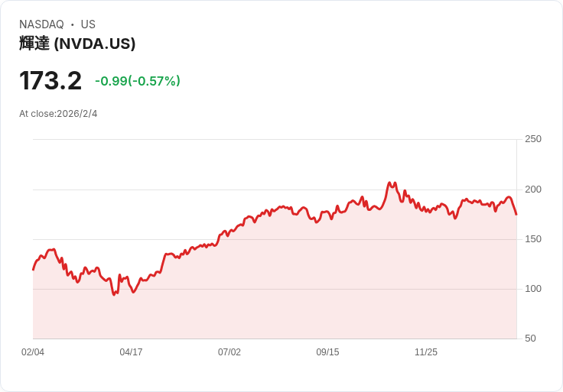Click the right end of the price line
Image resolution: width=563 pixels, height=392 pixels.
pos(516,214)
